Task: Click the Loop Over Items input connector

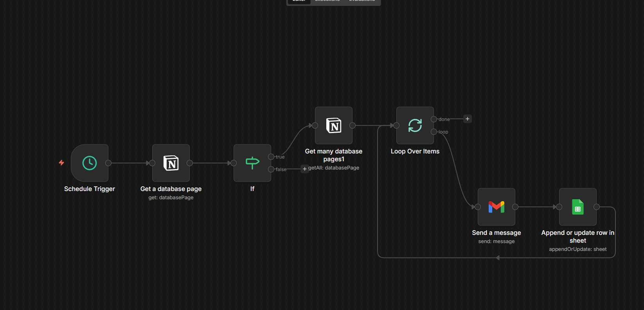Action: 396,125
